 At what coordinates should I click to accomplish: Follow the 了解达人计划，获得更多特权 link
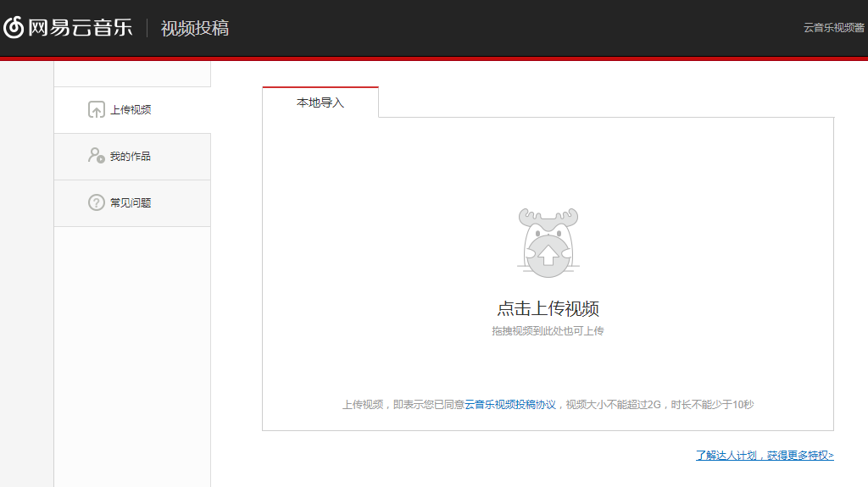765,456
